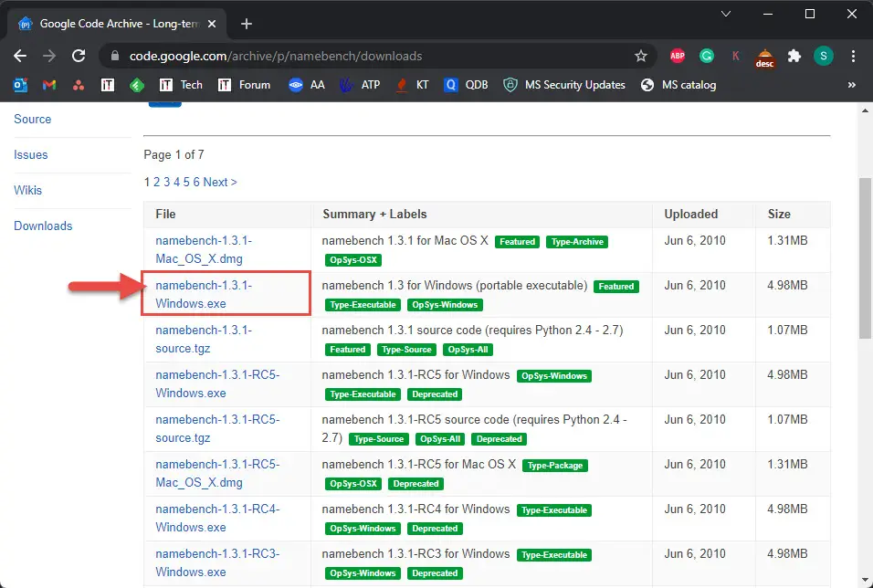This screenshot has height=588, width=873.
Task: Open the Outlook bookmark icon
Action: tap(20, 85)
